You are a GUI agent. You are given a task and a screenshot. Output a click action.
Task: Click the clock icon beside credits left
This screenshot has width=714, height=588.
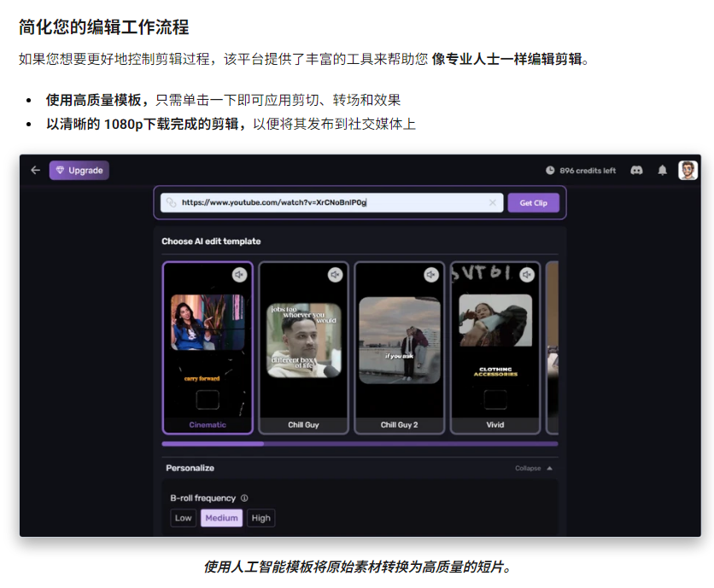550,171
